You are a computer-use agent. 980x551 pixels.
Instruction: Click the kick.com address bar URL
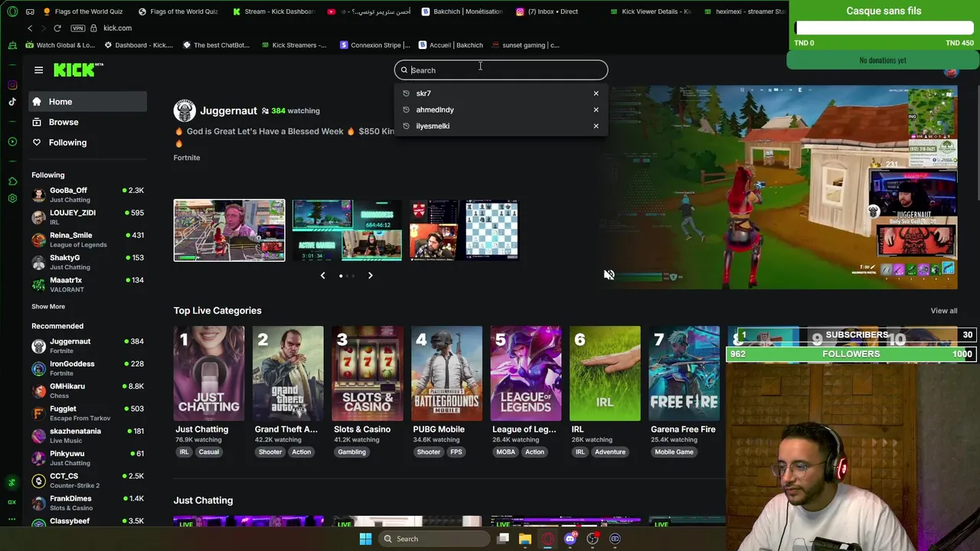coord(118,28)
